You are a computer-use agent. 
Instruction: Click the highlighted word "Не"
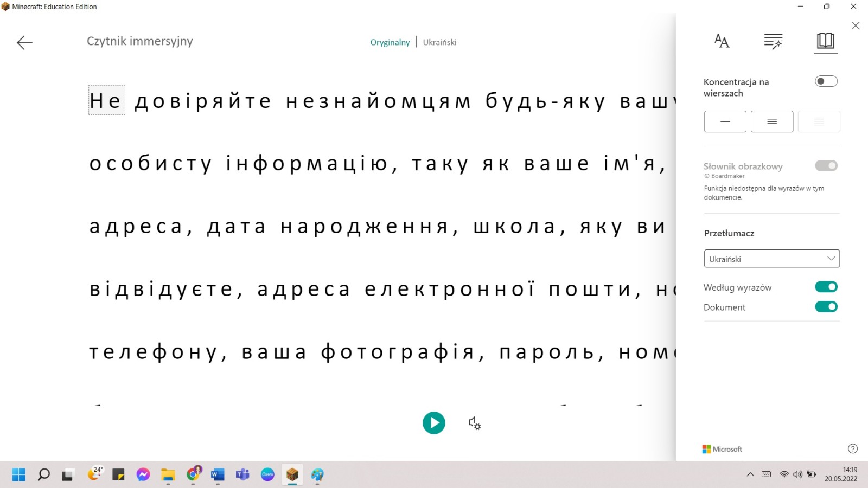(x=106, y=100)
